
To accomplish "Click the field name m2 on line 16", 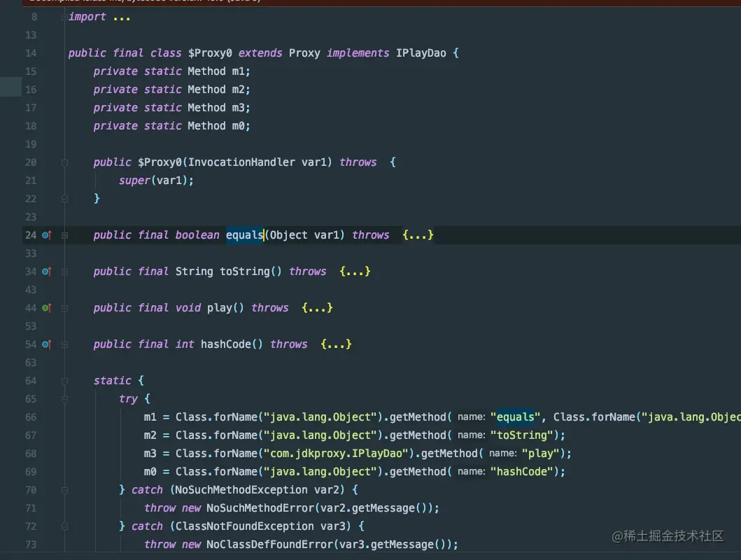I will [x=238, y=90].
